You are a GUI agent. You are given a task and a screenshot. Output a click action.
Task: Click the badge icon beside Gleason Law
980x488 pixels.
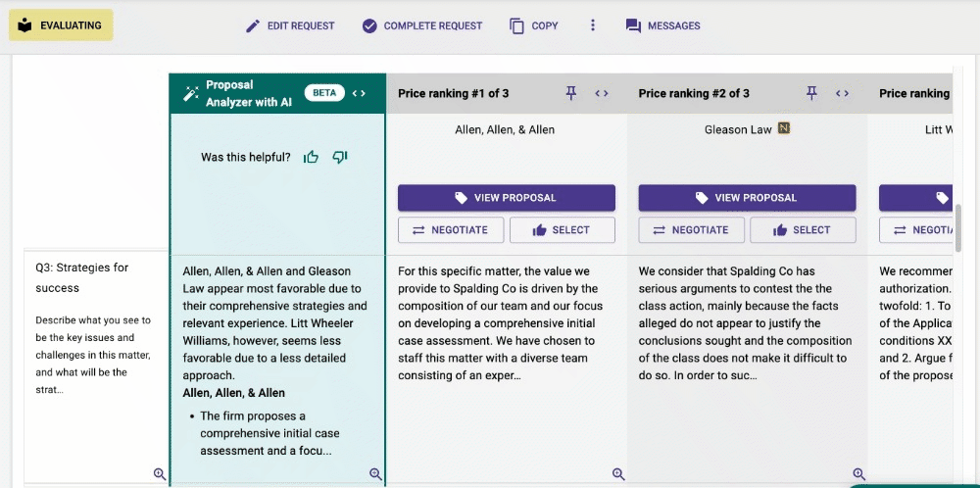tap(784, 128)
